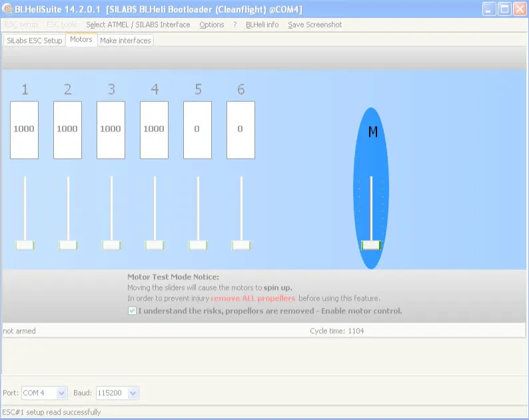Click motor 5 throttle slider handle
The width and height of the screenshot is (529, 420).
coord(198,245)
